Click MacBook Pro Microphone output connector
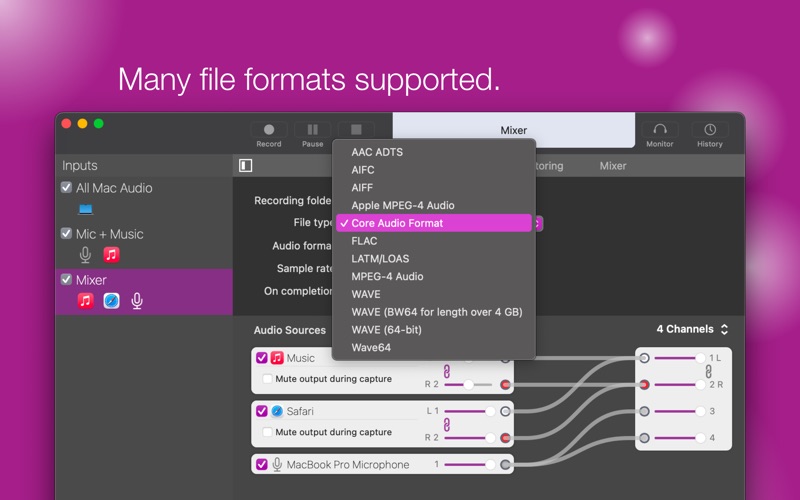The image size is (800, 500). tap(505, 464)
